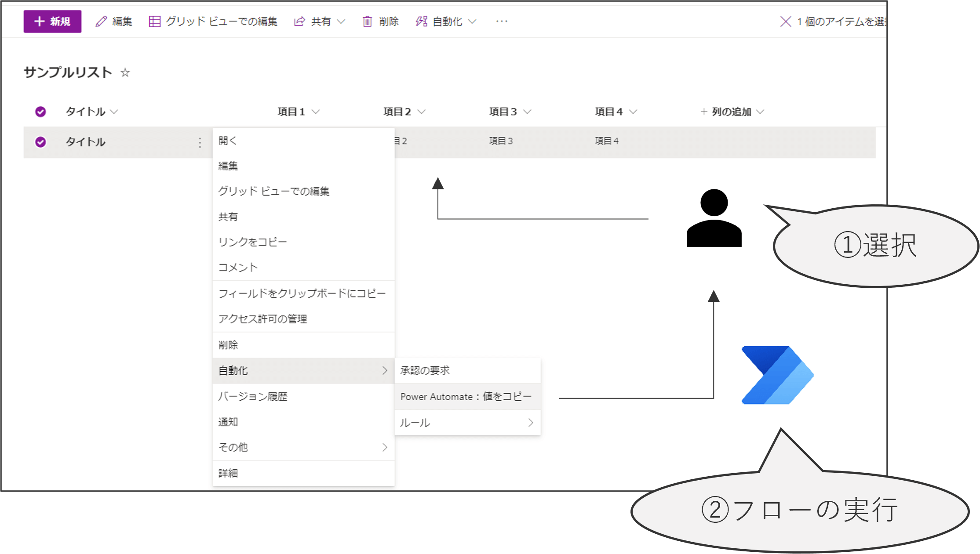Expand the 項目1 column dropdown
Screen dimensions: 980x554
click(x=316, y=112)
